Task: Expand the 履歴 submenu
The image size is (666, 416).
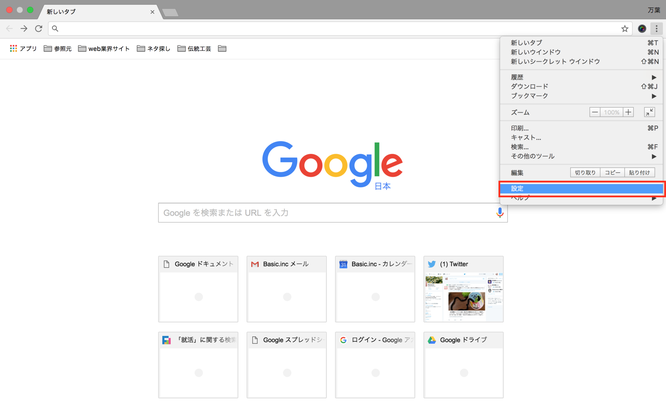Action: tap(581, 77)
